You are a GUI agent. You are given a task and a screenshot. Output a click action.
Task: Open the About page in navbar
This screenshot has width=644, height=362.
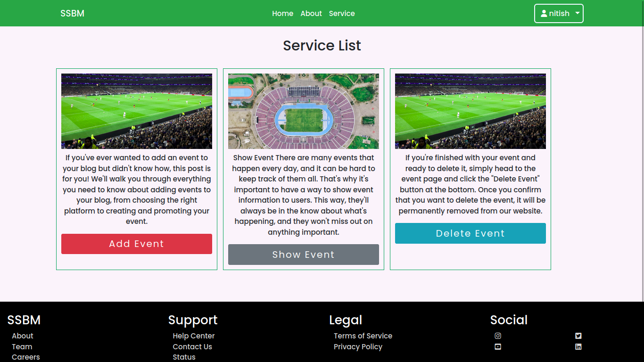(311, 14)
